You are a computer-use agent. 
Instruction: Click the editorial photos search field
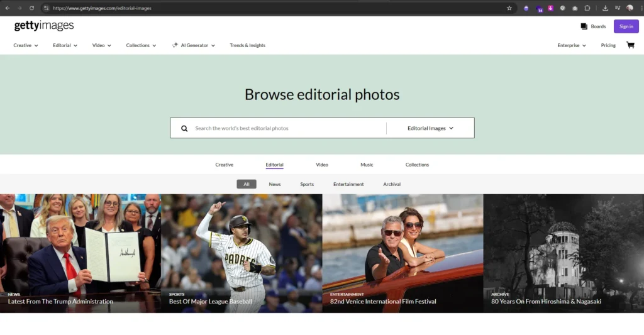(x=286, y=128)
